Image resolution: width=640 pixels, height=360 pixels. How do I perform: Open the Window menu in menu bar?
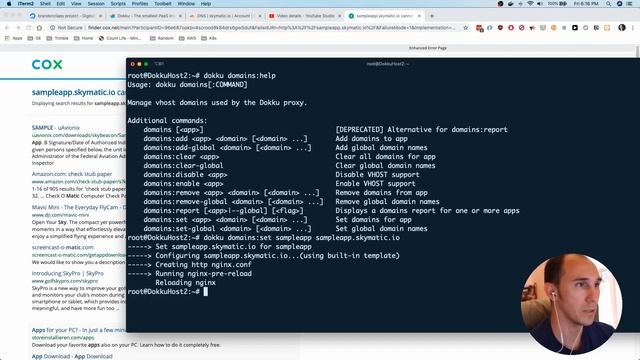(186, 4)
